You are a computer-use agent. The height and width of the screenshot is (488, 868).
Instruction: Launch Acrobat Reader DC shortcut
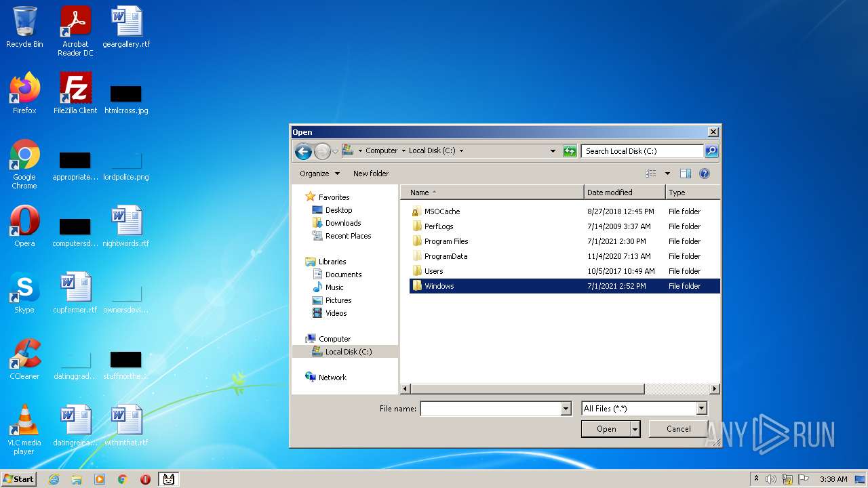pyautogui.click(x=75, y=31)
